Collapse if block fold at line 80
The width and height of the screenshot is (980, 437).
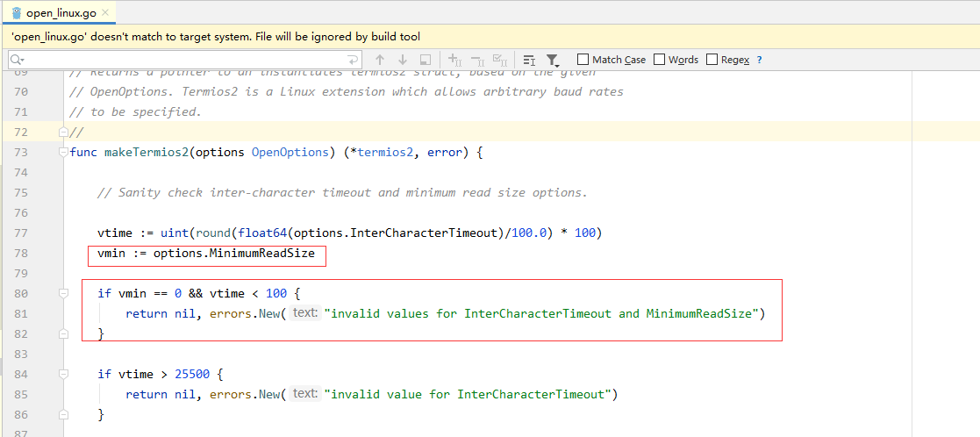(x=63, y=293)
